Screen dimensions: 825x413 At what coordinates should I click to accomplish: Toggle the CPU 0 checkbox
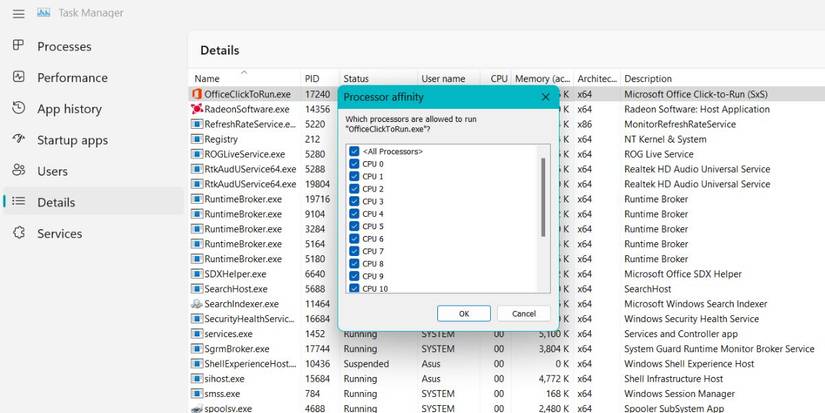(354, 164)
